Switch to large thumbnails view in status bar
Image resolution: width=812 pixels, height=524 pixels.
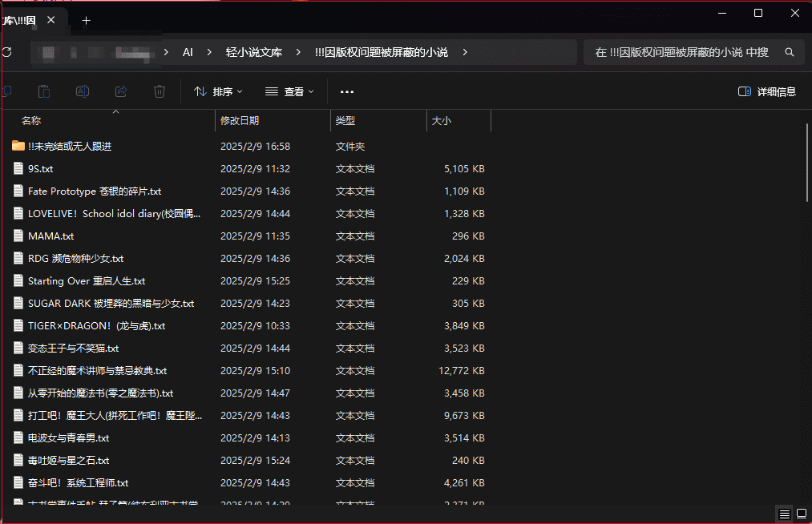801,514
